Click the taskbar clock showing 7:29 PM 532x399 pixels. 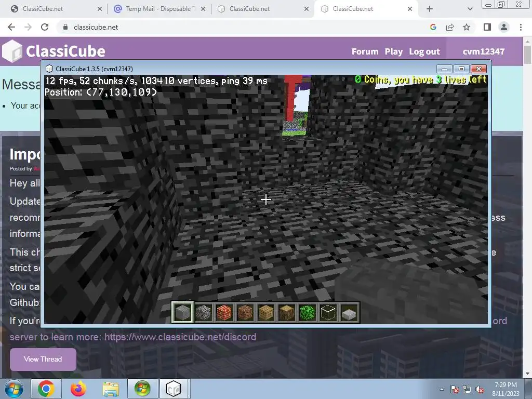tap(506, 389)
